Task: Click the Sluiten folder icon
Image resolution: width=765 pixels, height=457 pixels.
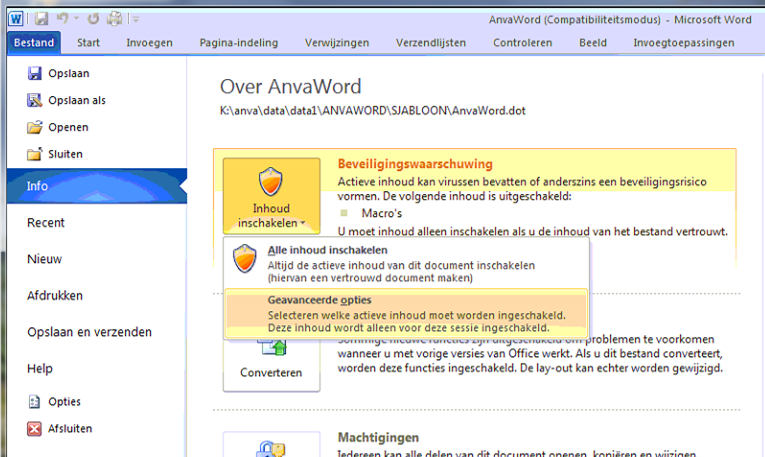Action: point(35,154)
